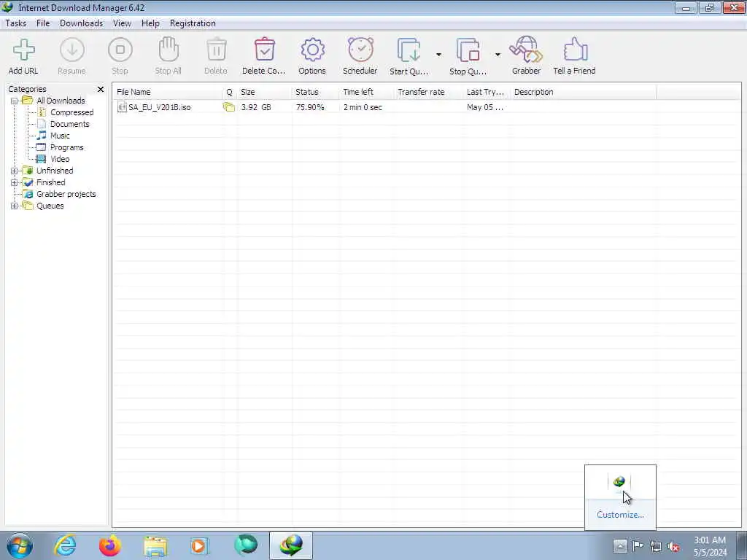Close the Categories panel
747x560 pixels.
click(101, 90)
